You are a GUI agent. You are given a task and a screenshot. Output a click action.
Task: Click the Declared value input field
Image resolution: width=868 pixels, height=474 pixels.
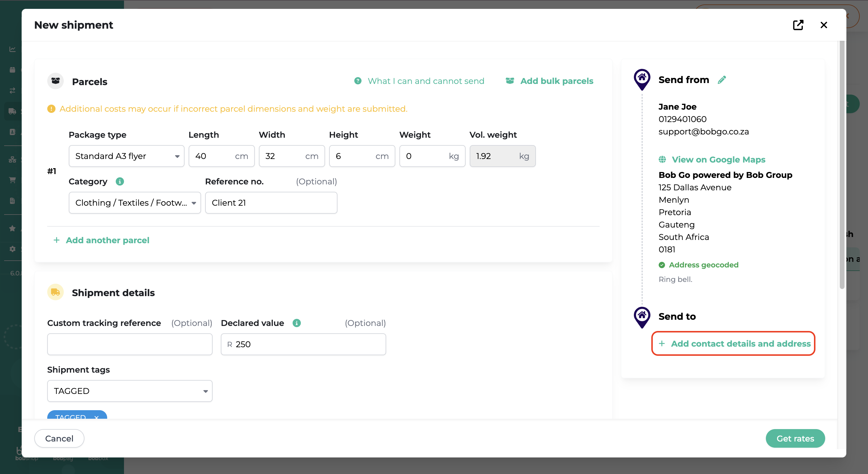pos(303,344)
